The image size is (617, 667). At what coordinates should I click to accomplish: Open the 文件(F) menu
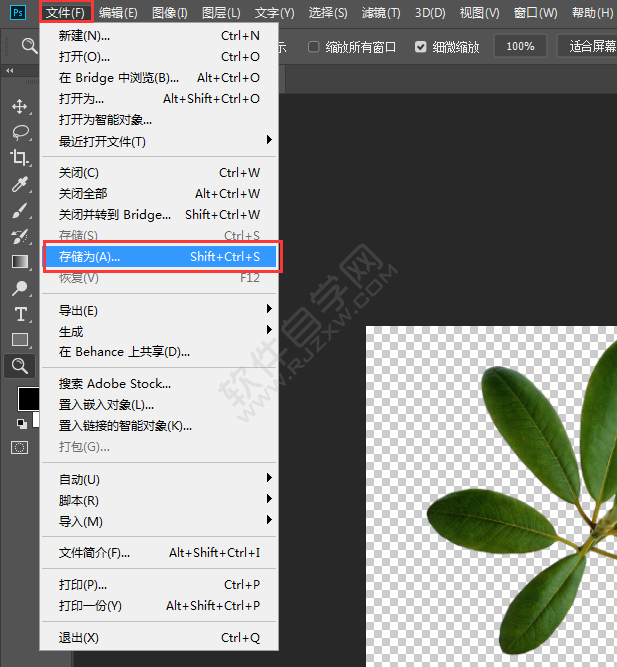click(x=66, y=13)
